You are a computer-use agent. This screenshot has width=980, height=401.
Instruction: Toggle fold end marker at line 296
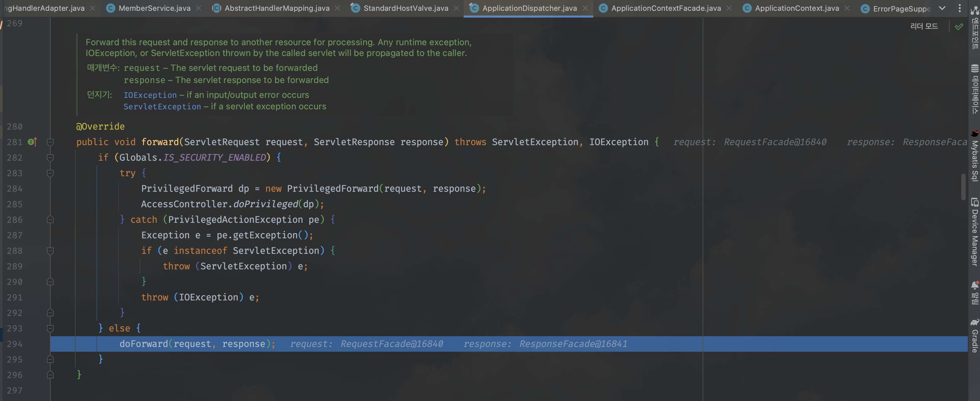tap(50, 375)
